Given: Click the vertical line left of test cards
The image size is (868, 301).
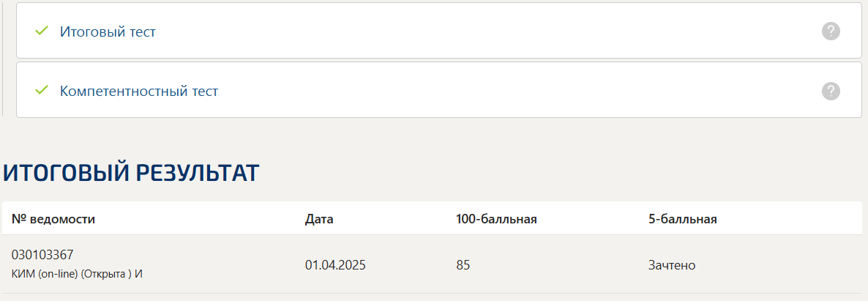Looking at the screenshot, I should pyautogui.click(x=3, y=58).
